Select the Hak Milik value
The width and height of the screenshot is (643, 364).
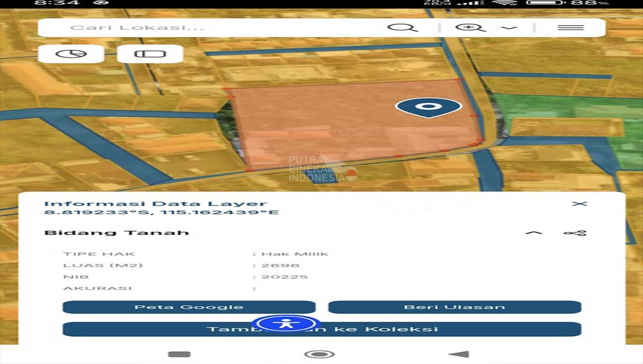[x=294, y=254]
